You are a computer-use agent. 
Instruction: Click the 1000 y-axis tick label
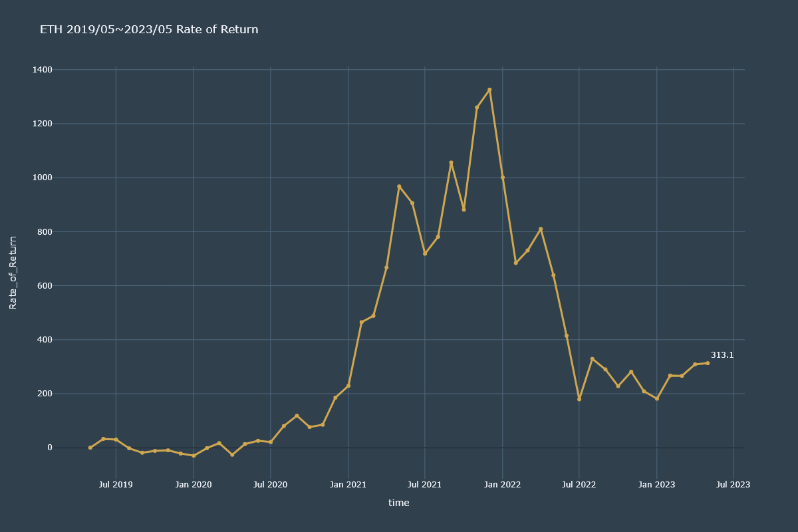[x=42, y=178]
